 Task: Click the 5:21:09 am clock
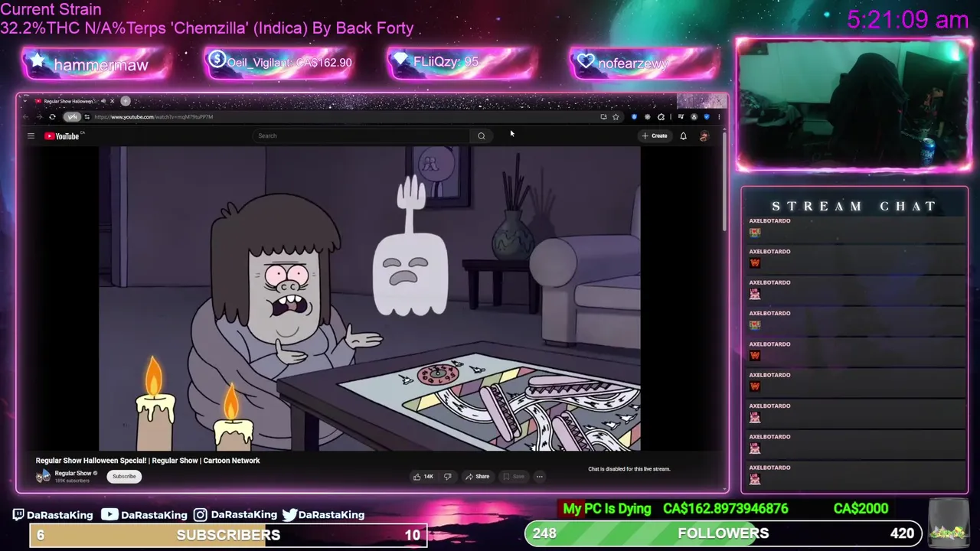coord(908,20)
